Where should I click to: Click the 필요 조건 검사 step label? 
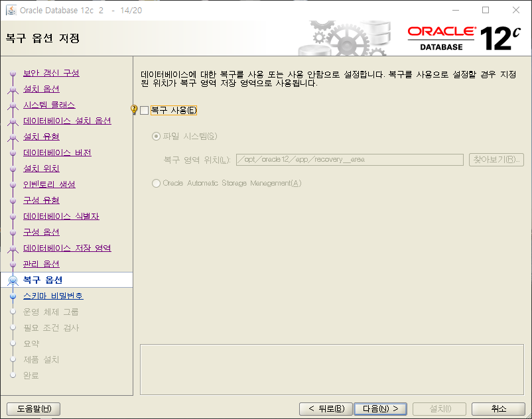coord(51,328)
